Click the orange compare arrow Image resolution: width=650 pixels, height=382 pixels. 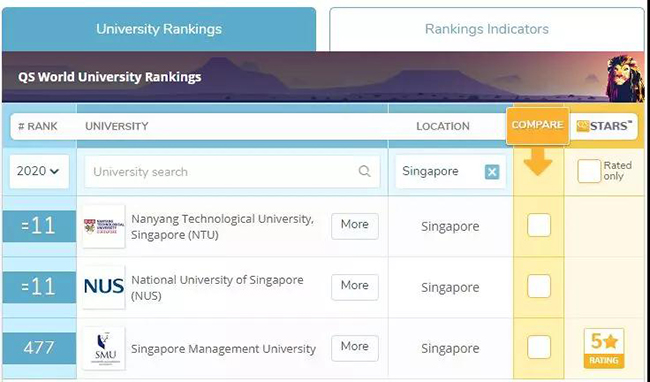[538, 162]
